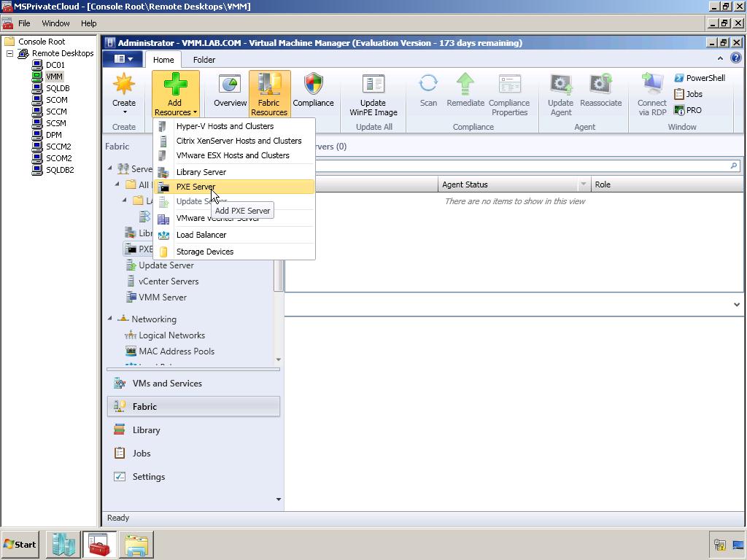Choose PXE Server menu entry
Screen dimensions: 747x560
pyautogui.click(x=234, y=187)
